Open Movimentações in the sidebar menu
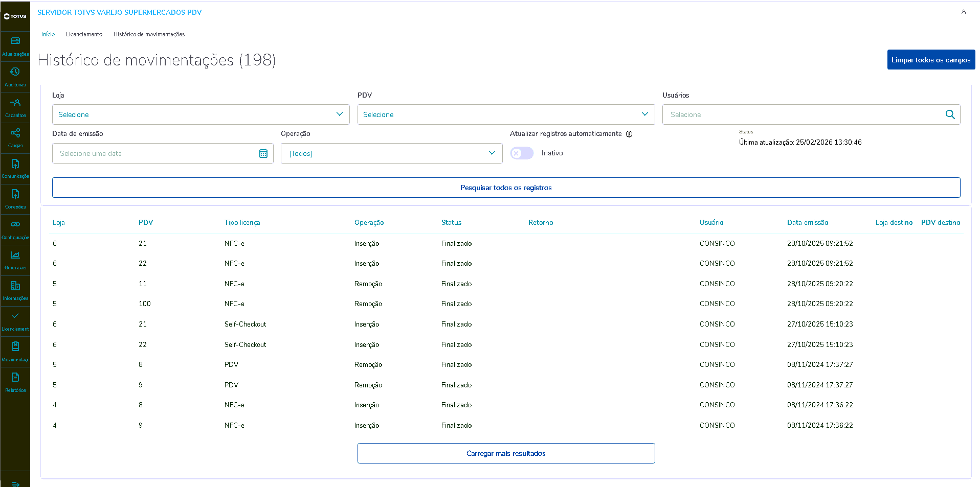The image size is (980, 487). (15, 351)
